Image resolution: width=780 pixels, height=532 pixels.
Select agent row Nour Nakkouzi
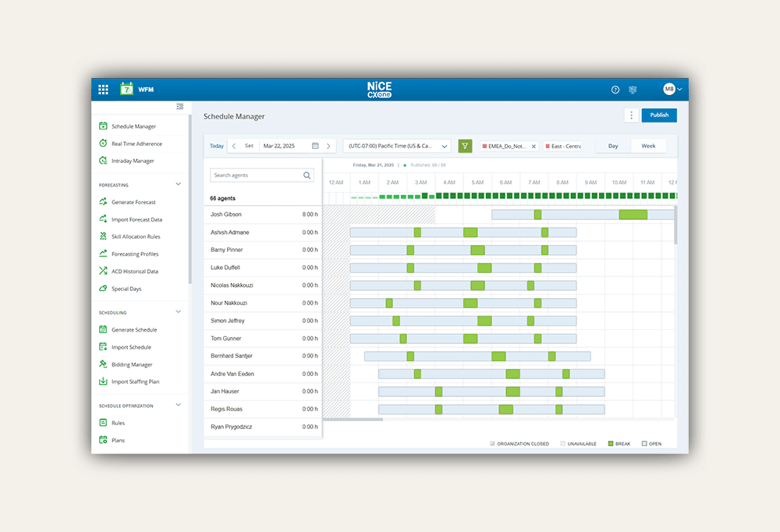pyautogui.click(x=263, y=303)
